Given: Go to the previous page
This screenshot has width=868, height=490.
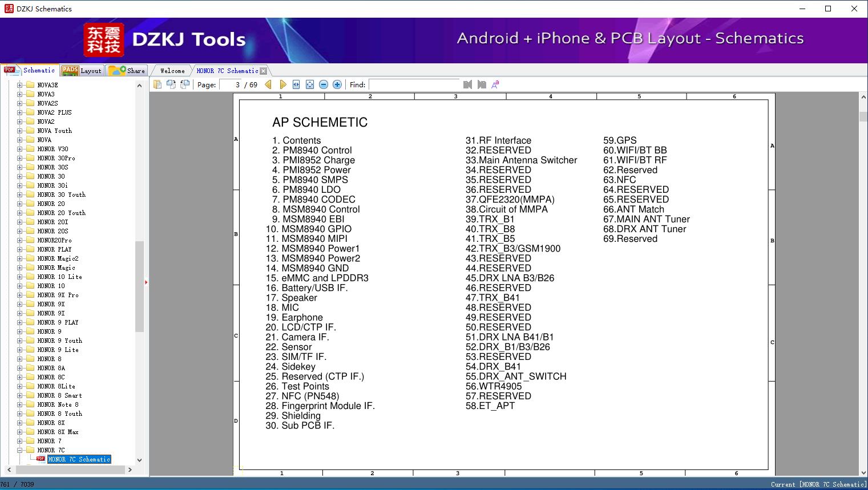Looking at the screenshot, I should click(x=268, y=84).
